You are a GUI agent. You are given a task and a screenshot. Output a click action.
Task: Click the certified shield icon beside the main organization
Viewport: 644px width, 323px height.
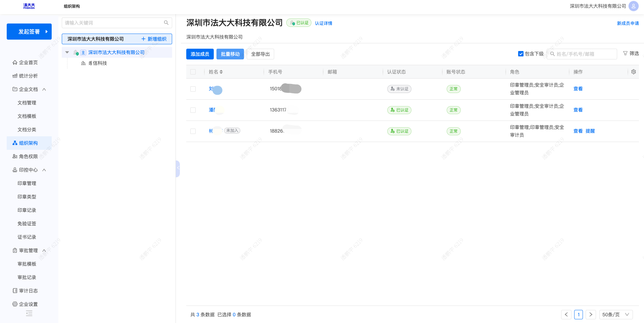coord(76,53)
